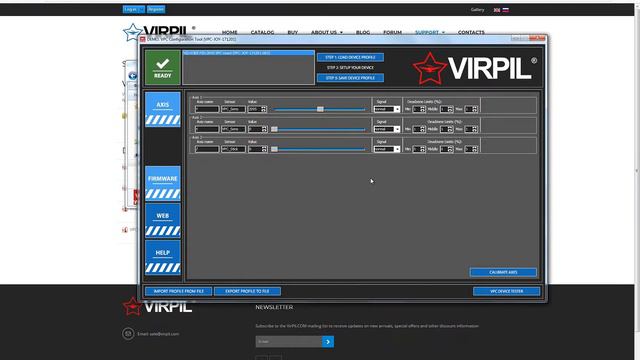Click Step 3 Save Device Profile button
The width and height of the screenshot is (640, 360).
[350, 78]
